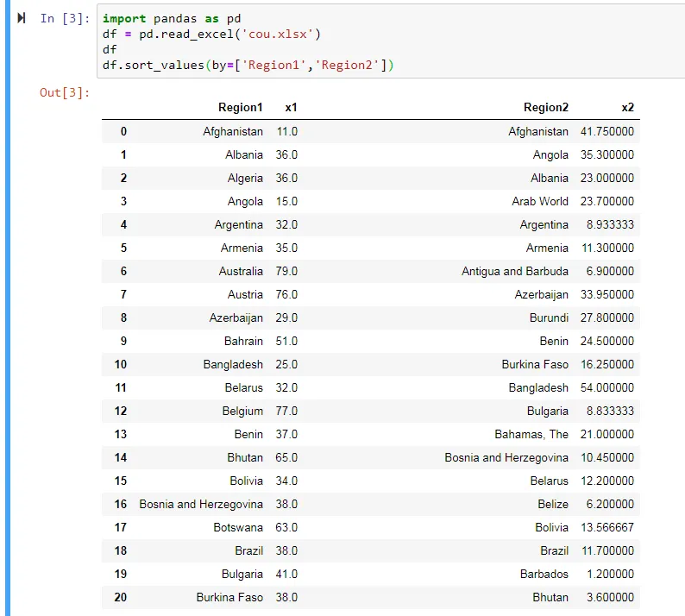Image resolution: width=685 pixels, height=616 pixels.
Task: Select the x1 column header
Action: tap(291, 108)
